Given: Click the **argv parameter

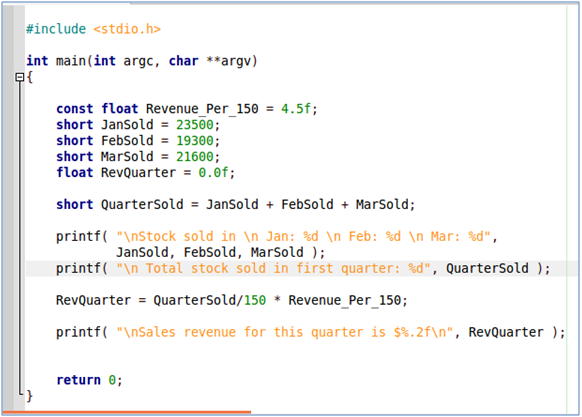Looking at the screenshot, I should tap(228, 61).
